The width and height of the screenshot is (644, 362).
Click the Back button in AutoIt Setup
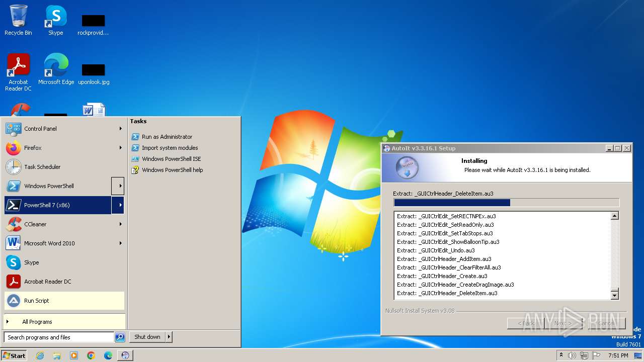(x=526, y=323)
